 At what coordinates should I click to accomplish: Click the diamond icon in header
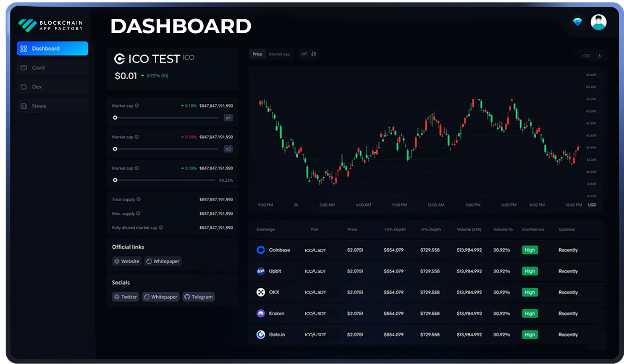(x=577, y=22)
